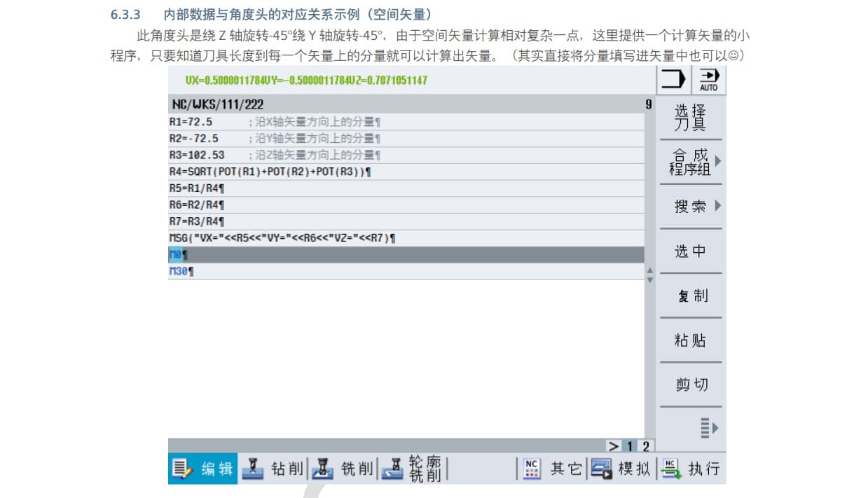This screenshot has height=498, width=868.
Task: Click the editor scrollbar up/down arrows
Action: [649, 275]
